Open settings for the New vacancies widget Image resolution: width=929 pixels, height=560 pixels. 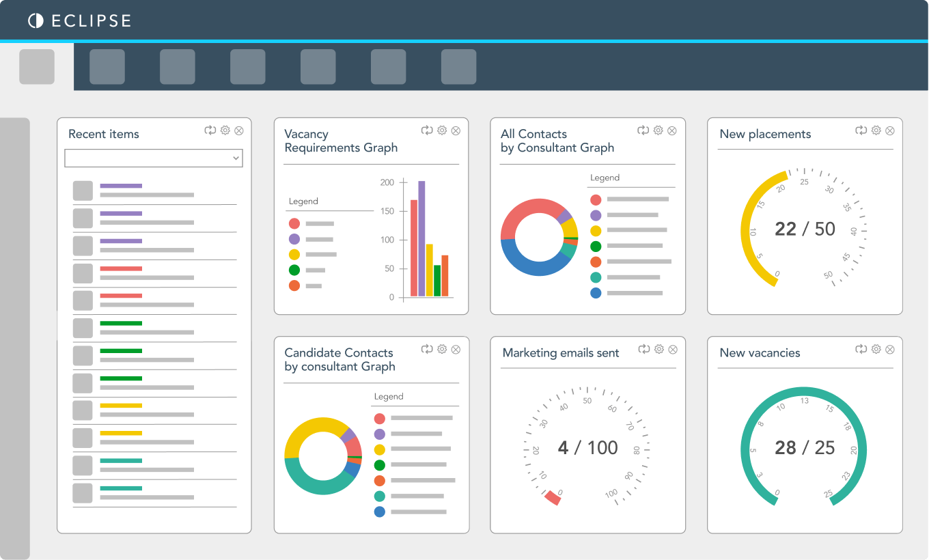tap(875, 349)
